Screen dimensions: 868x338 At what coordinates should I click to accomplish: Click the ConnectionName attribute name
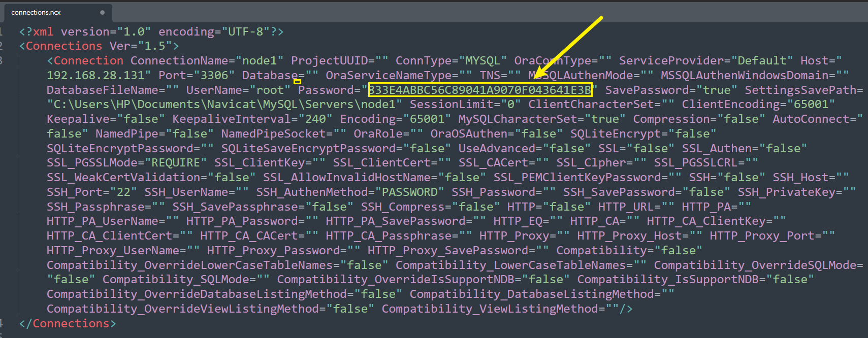click(179, 60)
